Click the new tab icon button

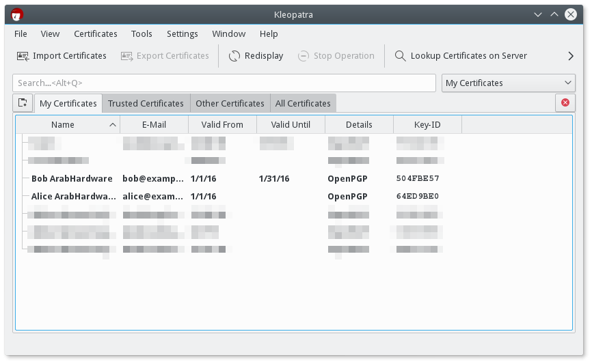[x=23, y=102]
